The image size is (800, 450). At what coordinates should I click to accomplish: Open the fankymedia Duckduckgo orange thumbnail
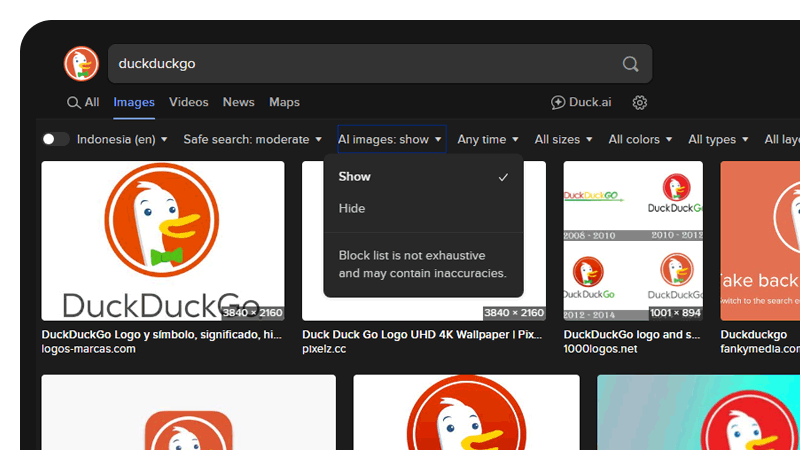point(760,241)
